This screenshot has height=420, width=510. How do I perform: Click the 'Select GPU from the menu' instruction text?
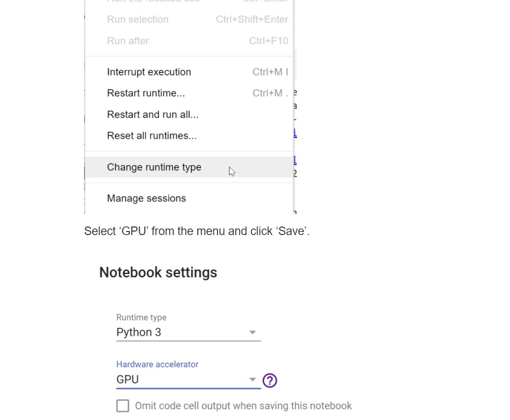(x=197, y=231)
